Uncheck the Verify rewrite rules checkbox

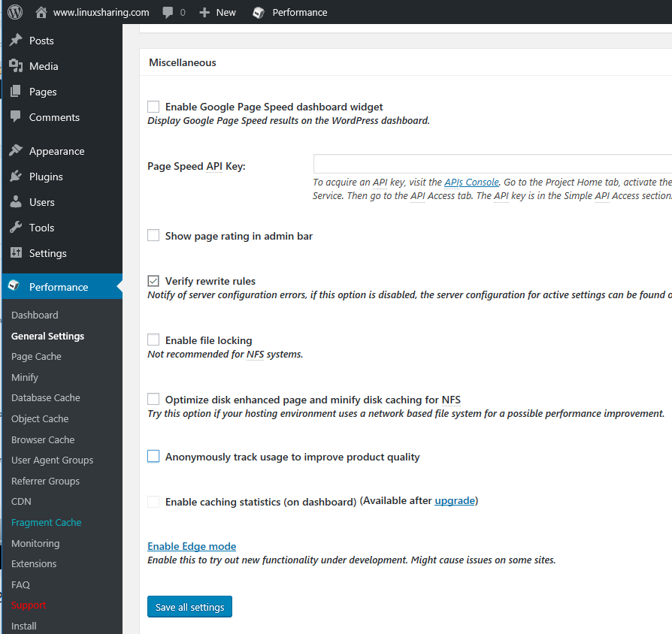(x=153, y=281)
